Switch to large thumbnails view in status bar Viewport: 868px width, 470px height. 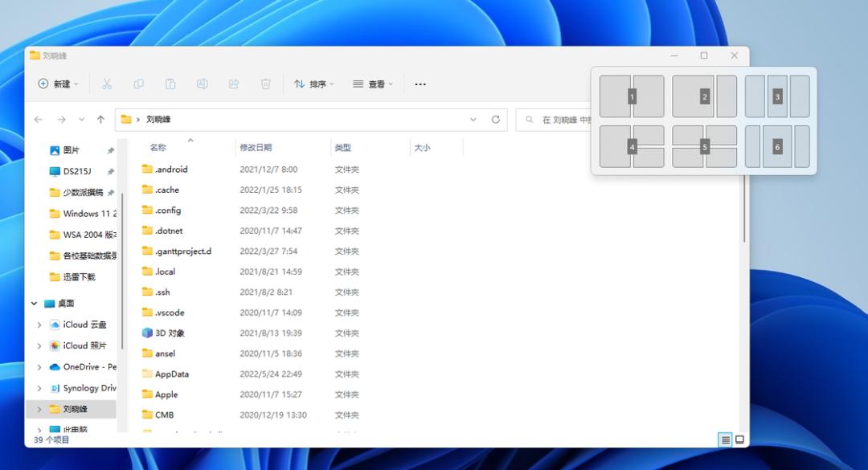click(740, 439)
